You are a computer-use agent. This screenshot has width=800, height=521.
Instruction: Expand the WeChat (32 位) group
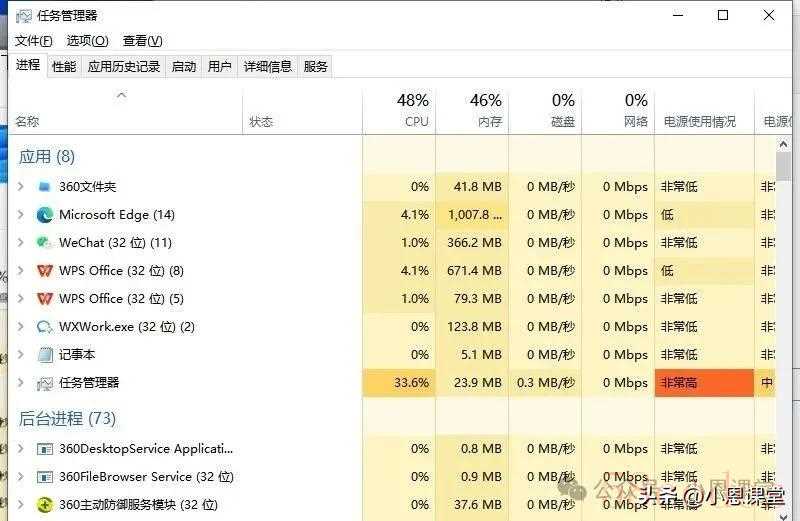point(20,242)
